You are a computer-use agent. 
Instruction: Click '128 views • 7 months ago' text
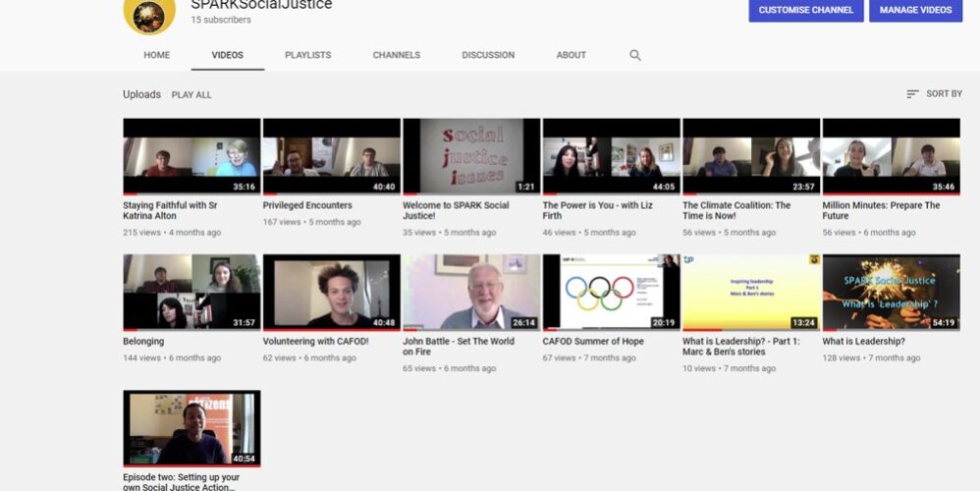point(871,358)
